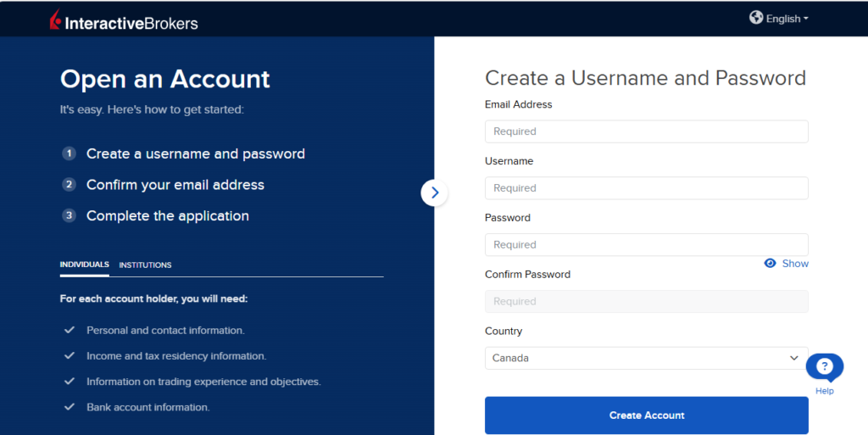Click the Interactive Brokers logo
The image size is (868, 435).
[x=123, y=21]
